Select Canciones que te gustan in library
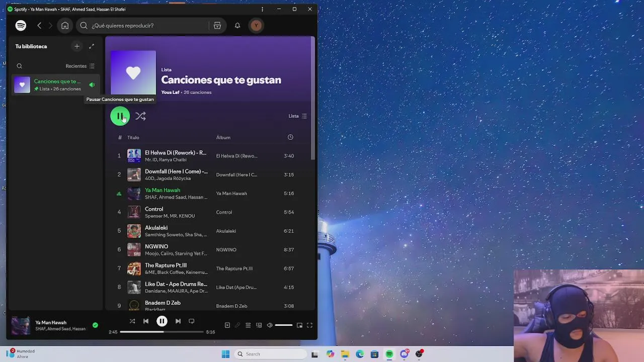This screenshot has height=362, width=644. pyautogui.click(x=55, y=84)
